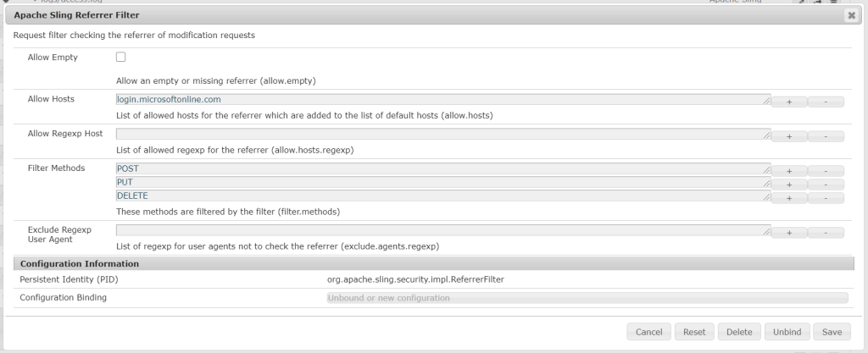This screenshot has height=353, width=868.
Task: Focus the login.microsoftonline.com host field
Action: (441, 99)
